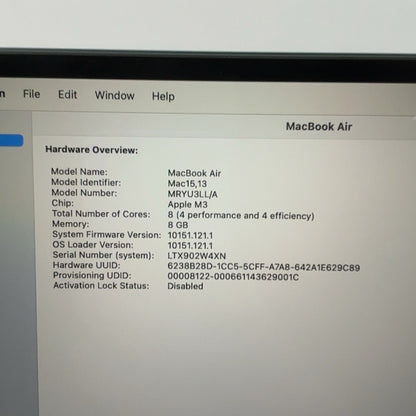This screenshot has height=416, width=416.
Task: Select the Model Number label
Action: [84, 193]
